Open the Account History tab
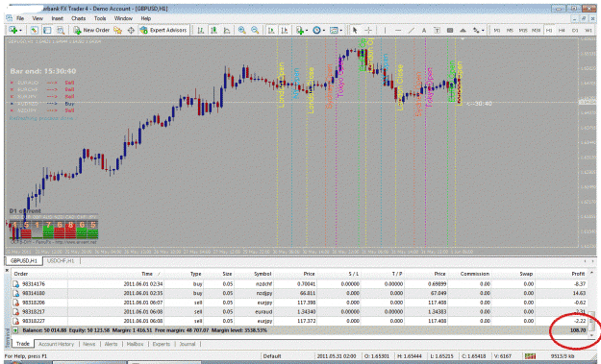This screenshot has width=601, height=364. tap(56, 344)
